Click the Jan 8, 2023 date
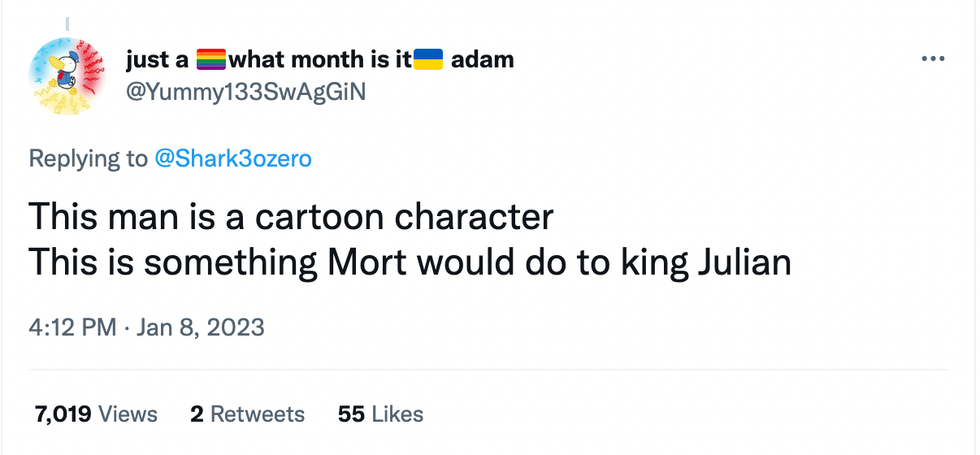The height and width of the screenshot is (455, 980). click(202, 327)
